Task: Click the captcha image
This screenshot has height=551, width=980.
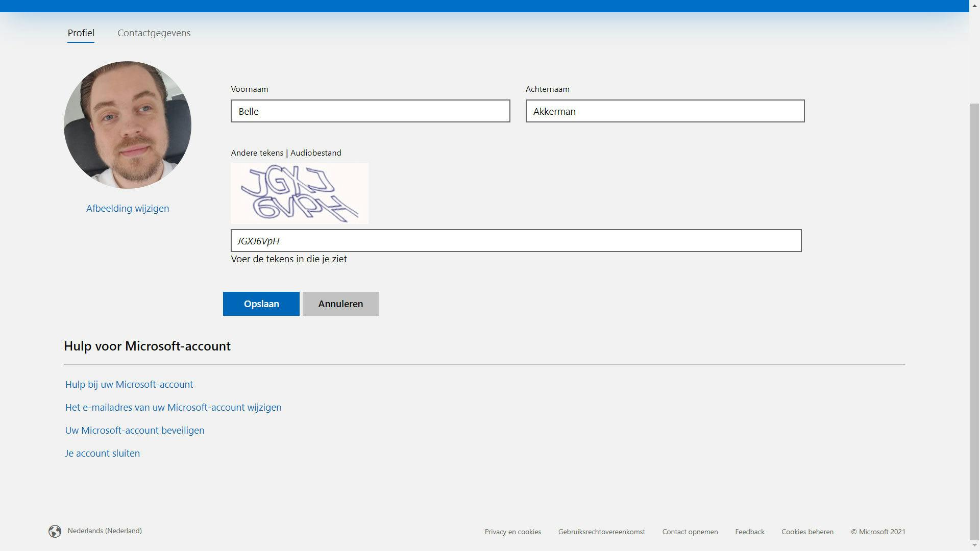Action: [x=300, y=193]
